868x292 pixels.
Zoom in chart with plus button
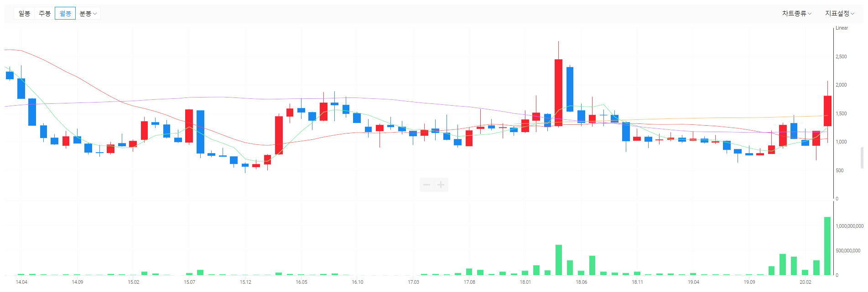441,184
